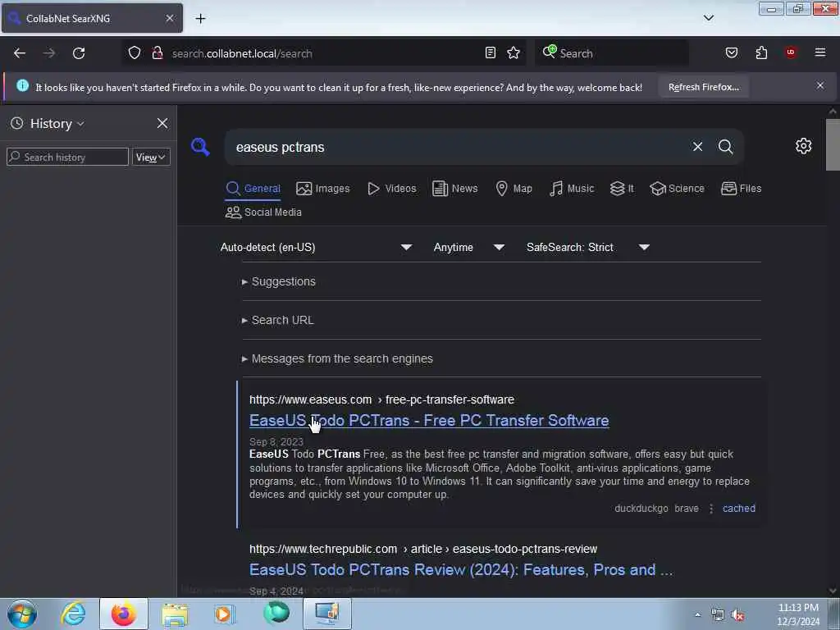Open a new browser tab

tap(200, 19)
